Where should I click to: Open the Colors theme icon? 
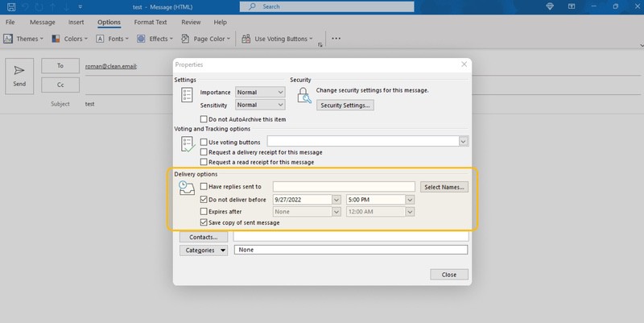pyautogui.click(x=56, y=39)
